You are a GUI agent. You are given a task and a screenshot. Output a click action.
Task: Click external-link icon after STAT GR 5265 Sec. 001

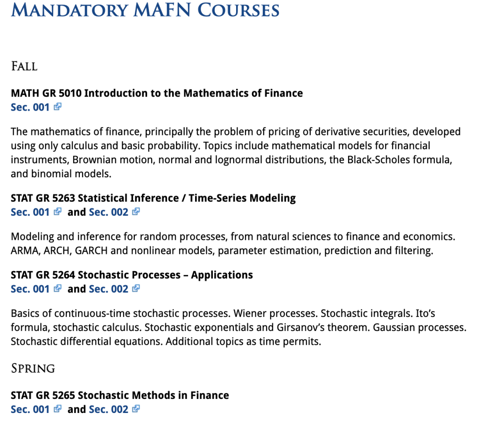pos(57,409)
